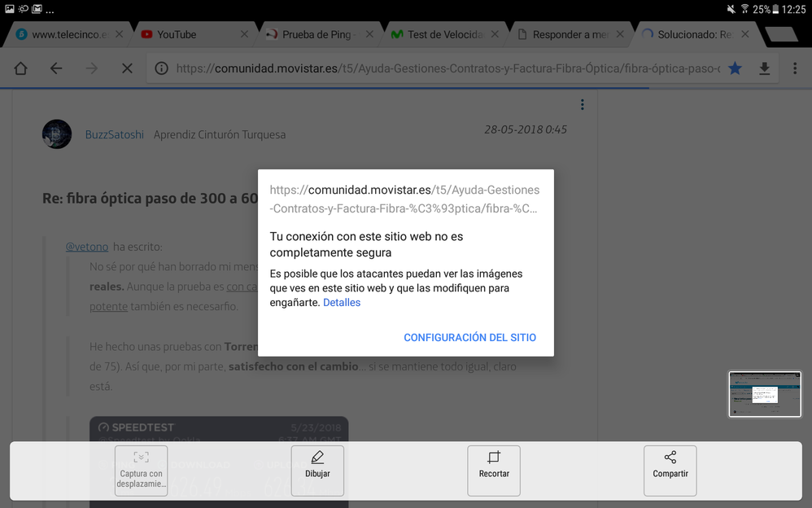812x508 pixels.
Task: Tap the BuzzSatoshi username link
Action: point(114,134)
